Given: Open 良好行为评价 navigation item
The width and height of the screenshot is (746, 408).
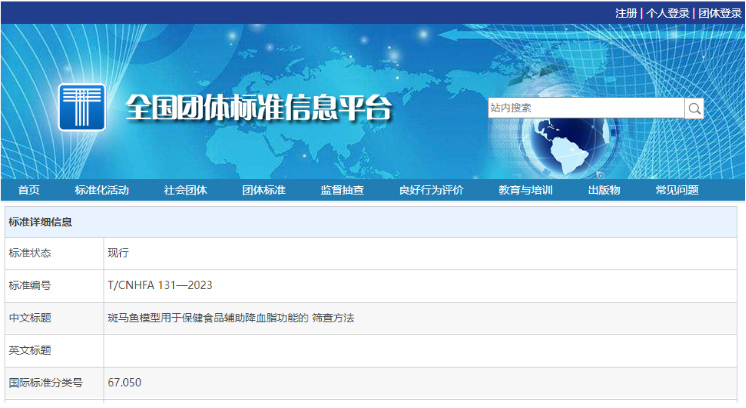Looking at the screenshot, I should pyautogui.click(x=432, y=190).
